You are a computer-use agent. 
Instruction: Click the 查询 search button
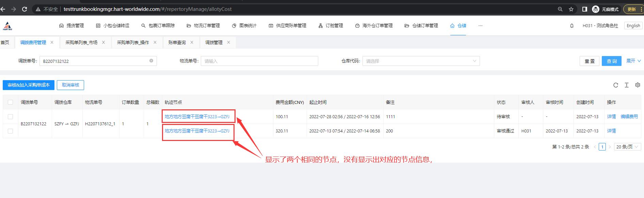click(x=611, y=61)
